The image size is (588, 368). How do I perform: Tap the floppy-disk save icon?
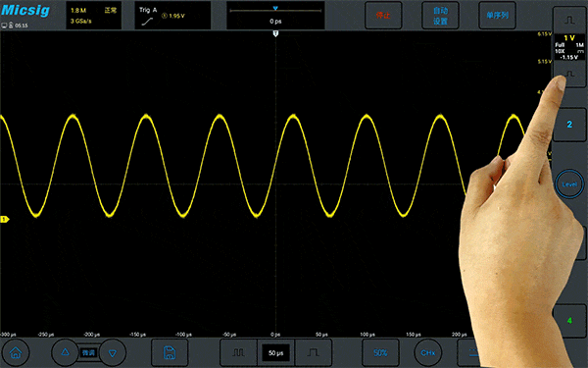[170, 352]
